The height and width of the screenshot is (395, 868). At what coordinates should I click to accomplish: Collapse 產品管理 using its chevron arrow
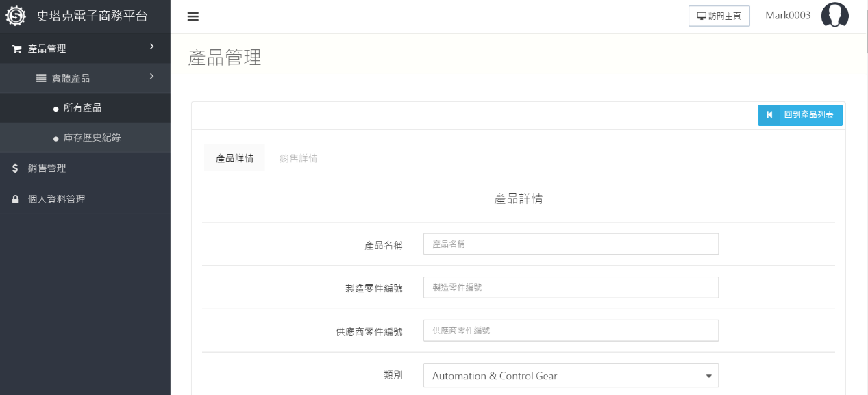pyautogui.click(x=151, y=47)
